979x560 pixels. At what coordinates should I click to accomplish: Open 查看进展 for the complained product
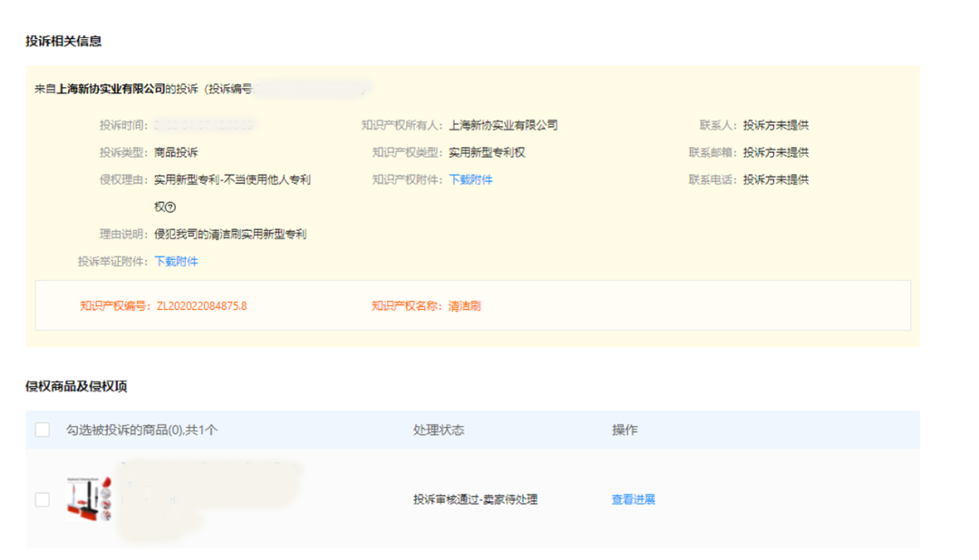tap(632, 499)
